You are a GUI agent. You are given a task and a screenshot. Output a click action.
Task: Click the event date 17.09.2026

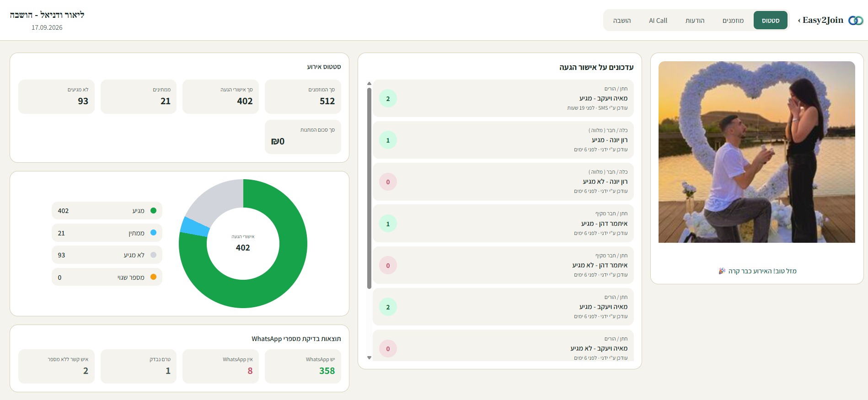click(x=47, y=27)
